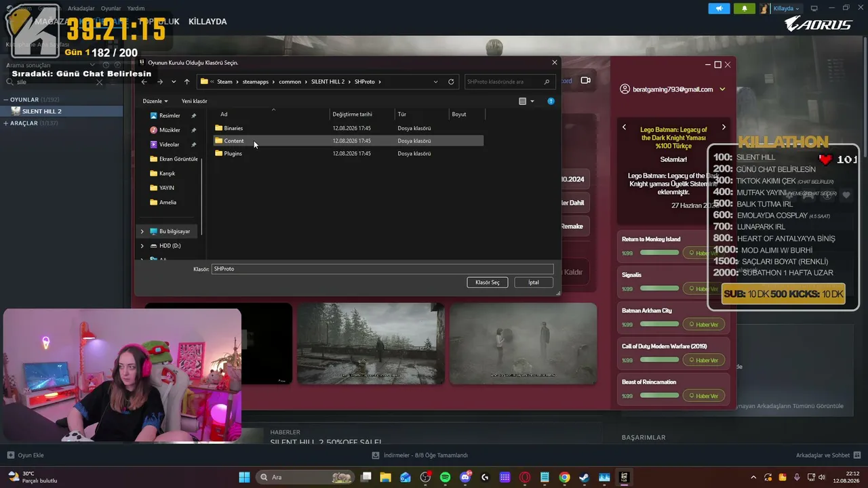Click Batman Arkham City progress bar
The width and height of the screenshot is (868, 488).
(659, 325)
